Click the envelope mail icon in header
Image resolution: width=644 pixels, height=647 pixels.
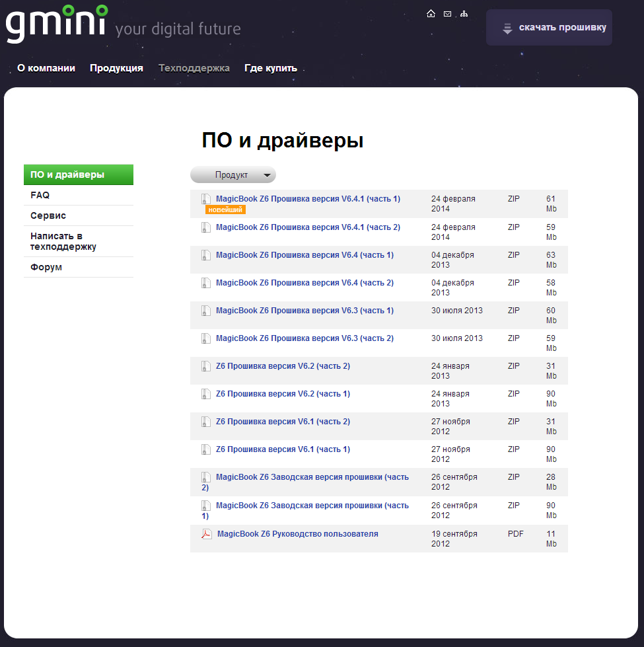[447, 14]
